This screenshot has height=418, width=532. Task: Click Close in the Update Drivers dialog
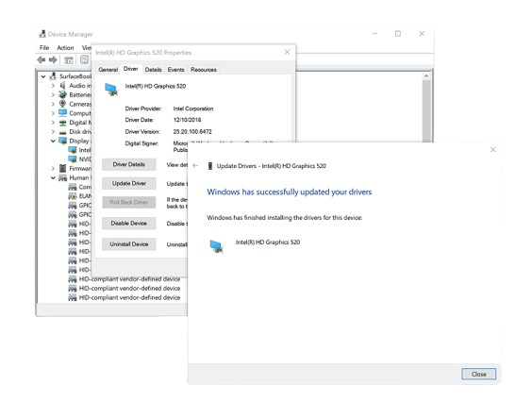(x=479, y=375)
